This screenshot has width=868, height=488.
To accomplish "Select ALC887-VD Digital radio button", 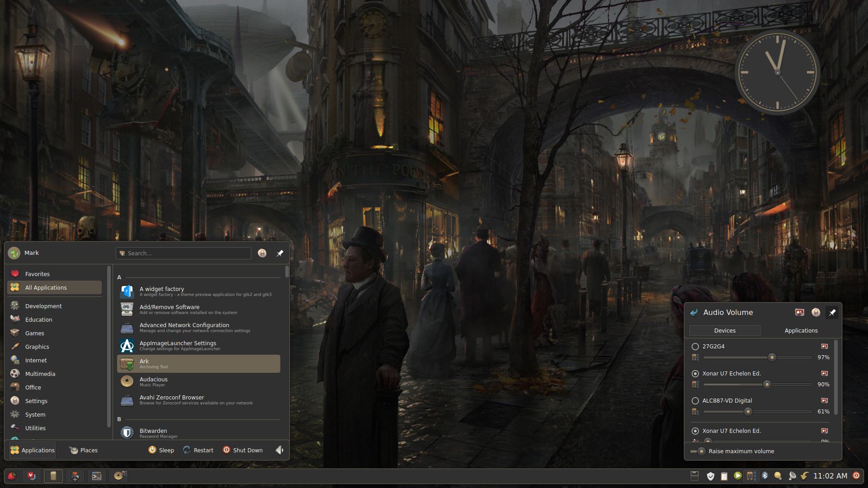I will (695, 401).
